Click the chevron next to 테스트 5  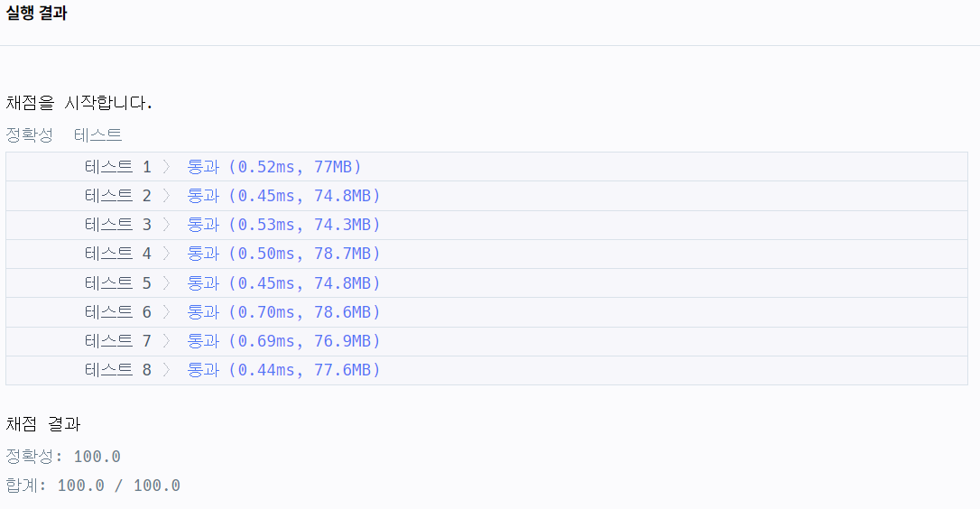tap(167, 283)
